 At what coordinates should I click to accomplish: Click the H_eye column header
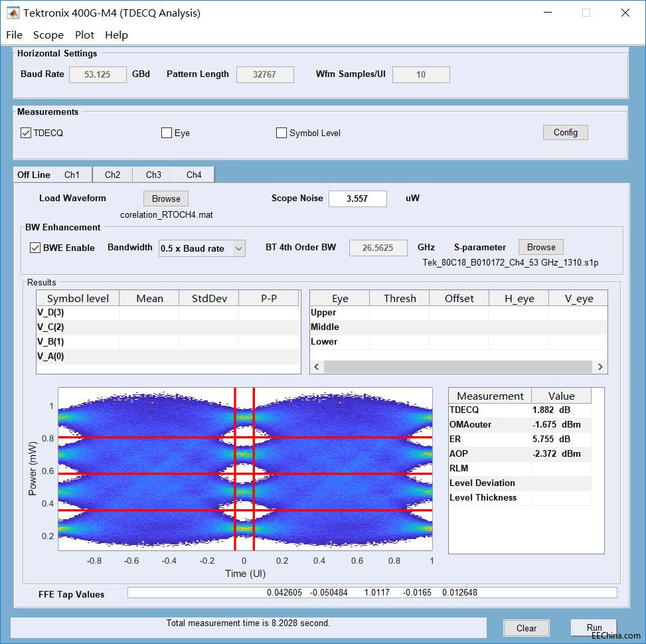[519, 298]
